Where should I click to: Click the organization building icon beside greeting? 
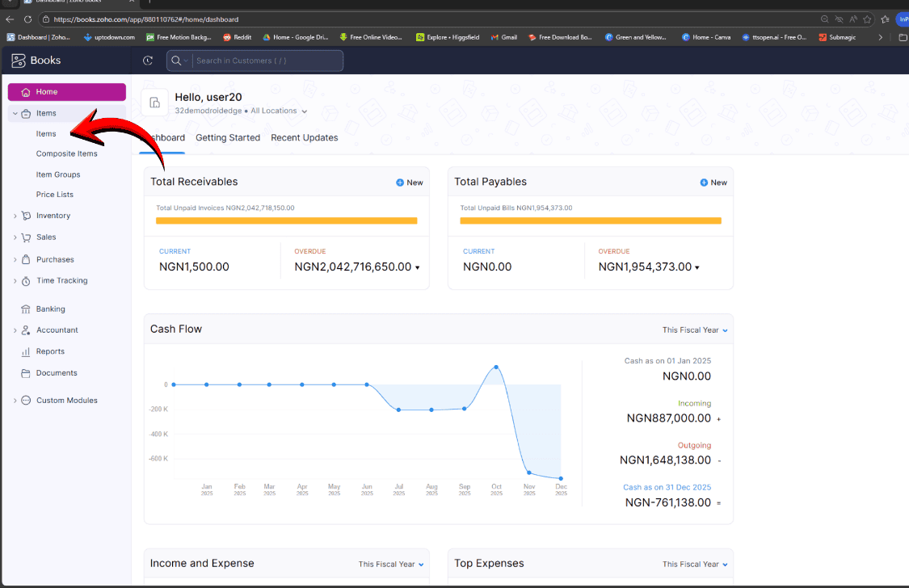point(154,103)
